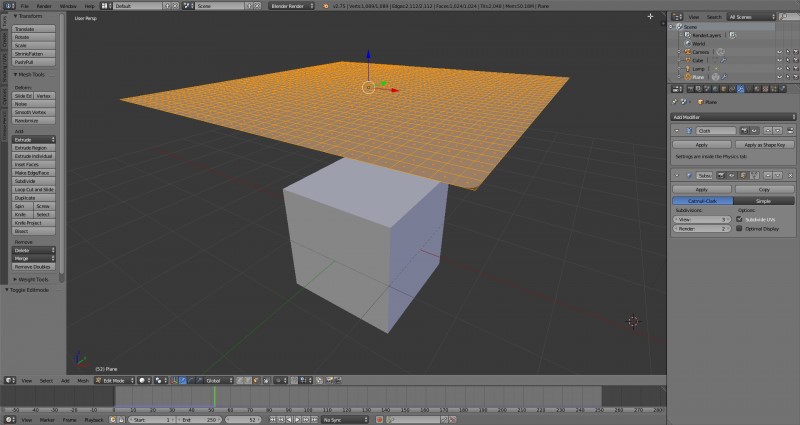This screenshot has width=800, height=425.
Task: Open the Help menu
Action: [89, 6]
